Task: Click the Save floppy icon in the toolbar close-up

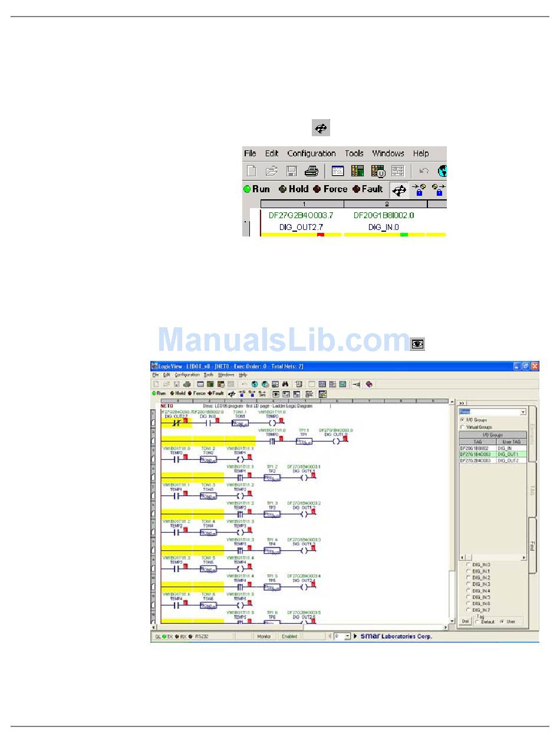Action: [x=291, y=172]
